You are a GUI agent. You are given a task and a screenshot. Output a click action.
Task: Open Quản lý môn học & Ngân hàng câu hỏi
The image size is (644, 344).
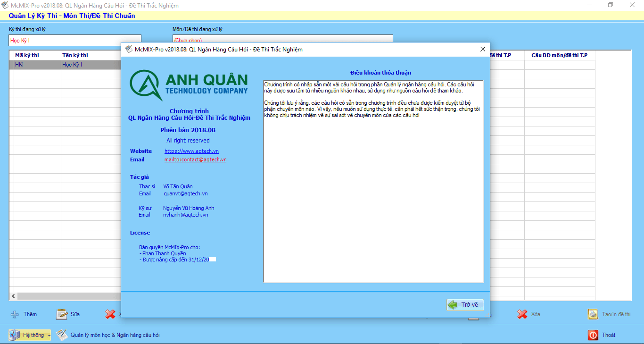click(108, 335)
